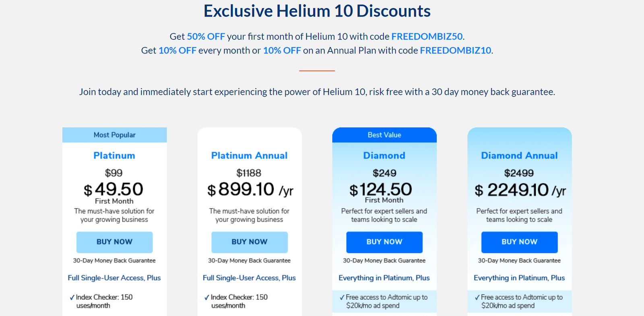Click the Adtomic checkmark in Diamond Annual plan
This screenshot has height=316, width=644.
(x=477, y=298)
